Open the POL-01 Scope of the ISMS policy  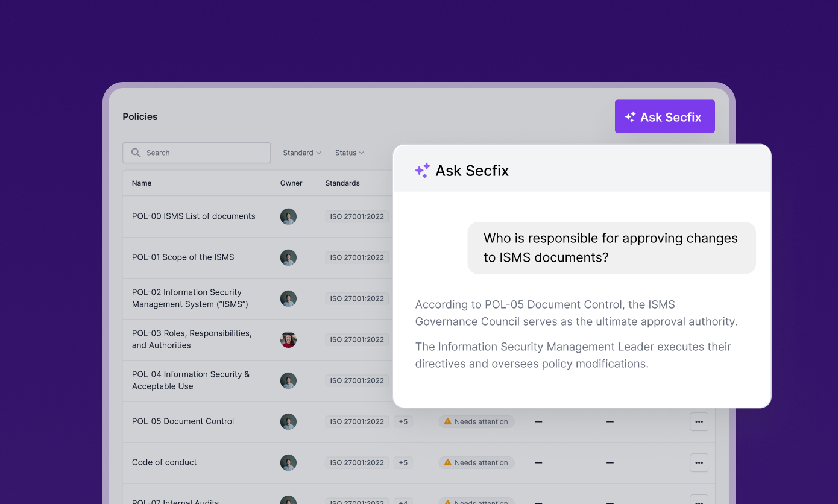click(183, 257)
